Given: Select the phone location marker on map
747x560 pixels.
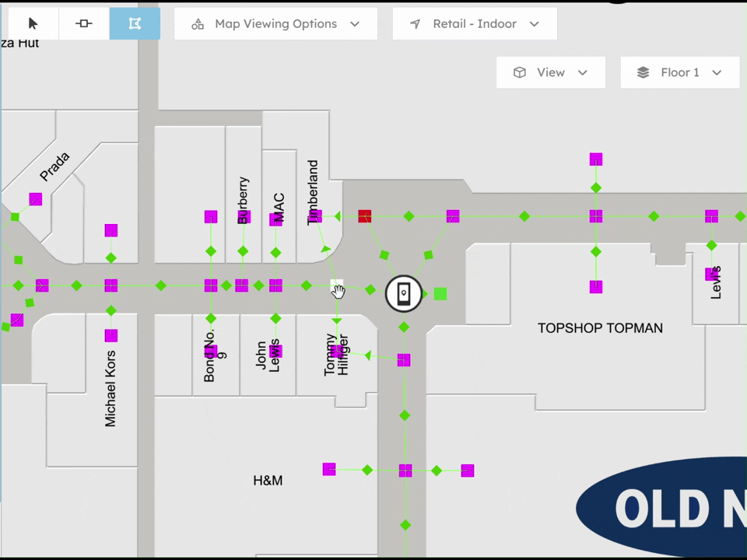Looking at the screenshot, I should point(404,293).
